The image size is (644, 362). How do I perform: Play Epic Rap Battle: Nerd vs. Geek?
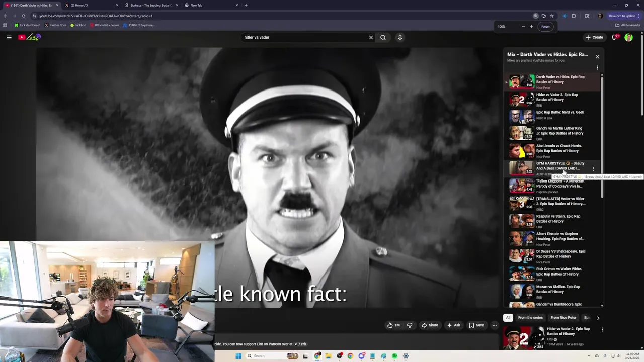[552, 116]
